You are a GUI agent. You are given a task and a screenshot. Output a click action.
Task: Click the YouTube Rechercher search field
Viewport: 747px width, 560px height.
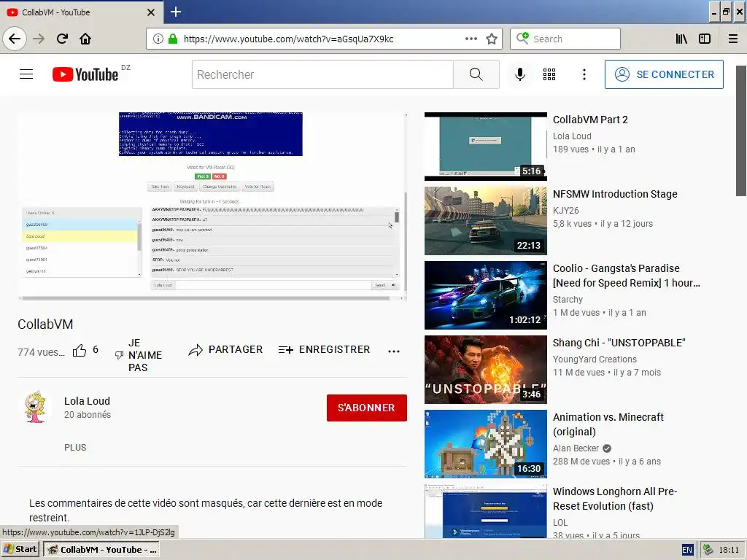322,74
